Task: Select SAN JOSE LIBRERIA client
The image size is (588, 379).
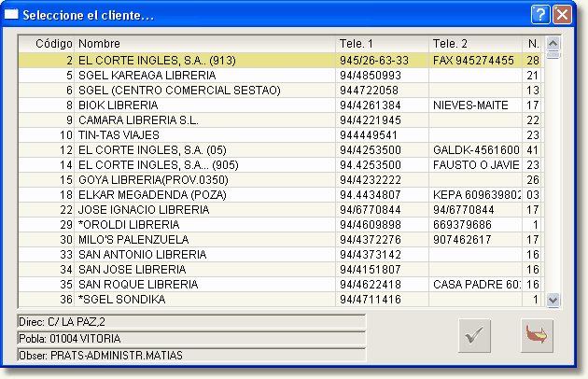Action: pyautogui.click(x=281, y=270)
